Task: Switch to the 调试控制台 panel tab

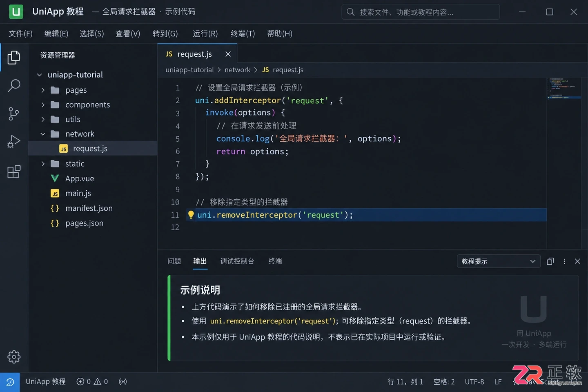Action: [237, 261]
